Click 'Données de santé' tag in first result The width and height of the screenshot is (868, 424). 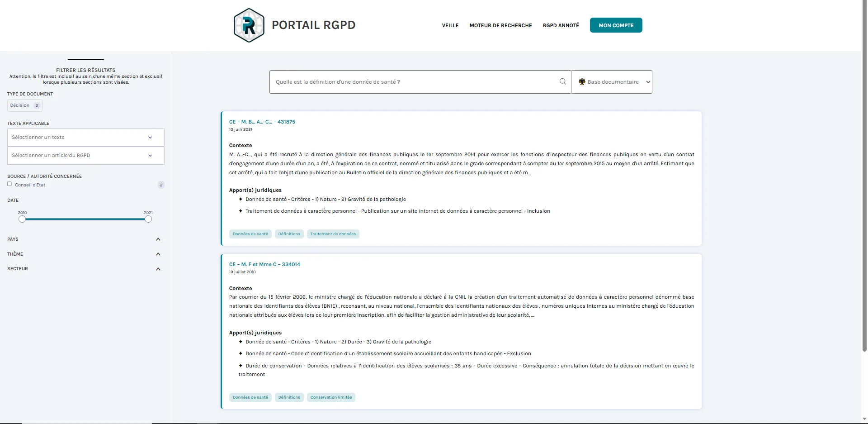point(250,234)
